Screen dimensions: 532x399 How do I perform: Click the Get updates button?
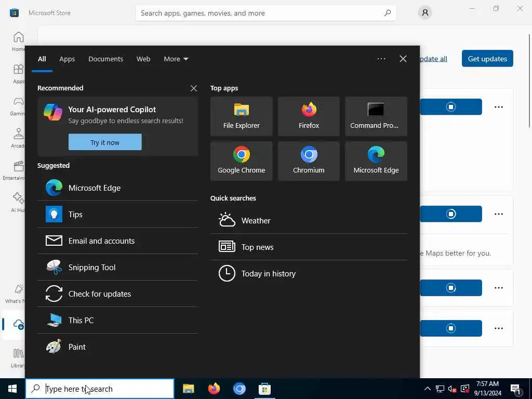(x=487, y=59)
